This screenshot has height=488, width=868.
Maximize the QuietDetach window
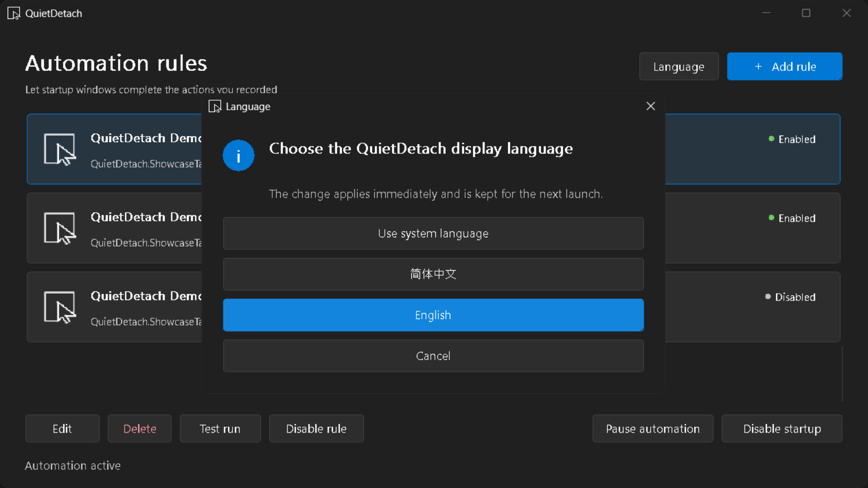806,13
